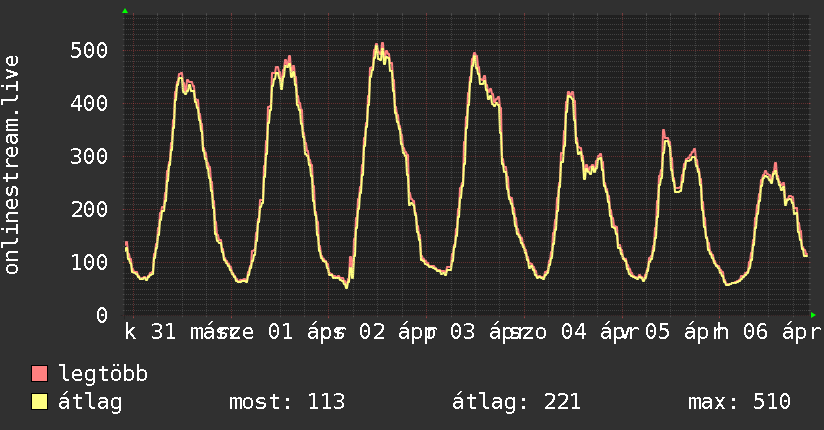Select the 01 ápr date label
Viewport: 824px width, 430px height.
click(x=302, y=331)
